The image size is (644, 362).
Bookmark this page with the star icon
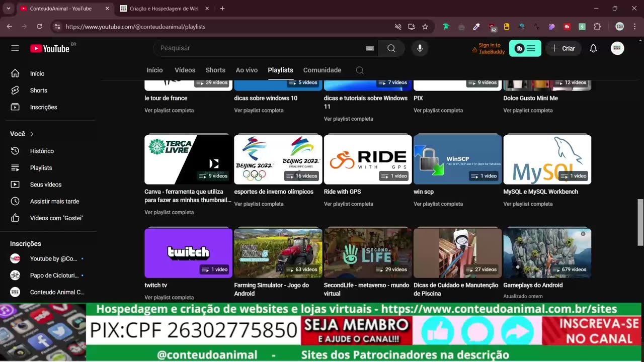(425, 27)
